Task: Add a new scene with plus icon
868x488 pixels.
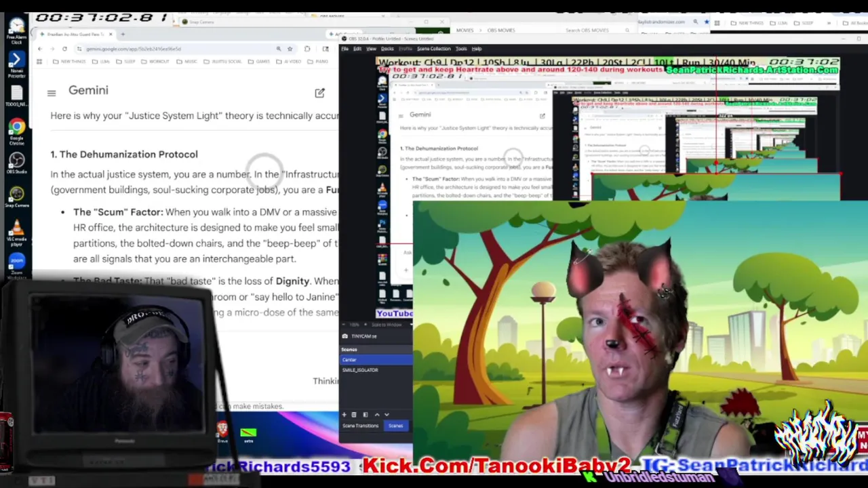Action: coord(344,415)
